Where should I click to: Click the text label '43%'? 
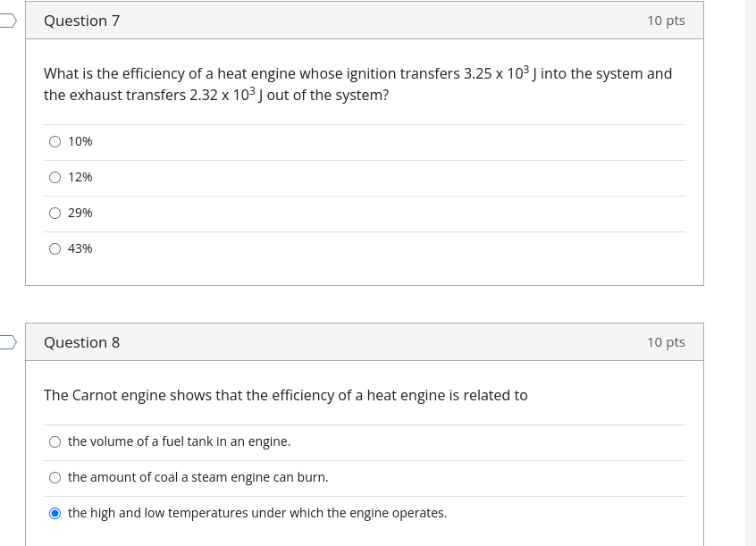point(80,248)
